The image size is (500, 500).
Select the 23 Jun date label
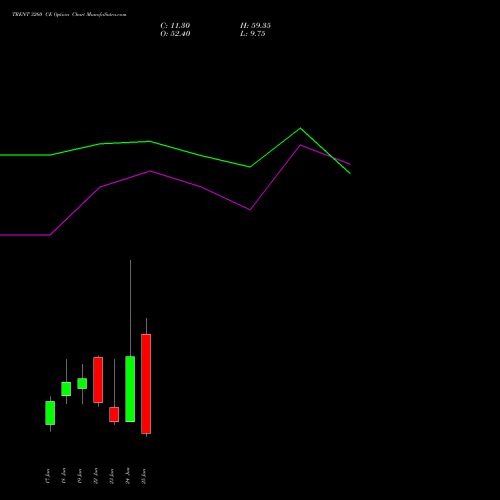click(x=112, y=476)
